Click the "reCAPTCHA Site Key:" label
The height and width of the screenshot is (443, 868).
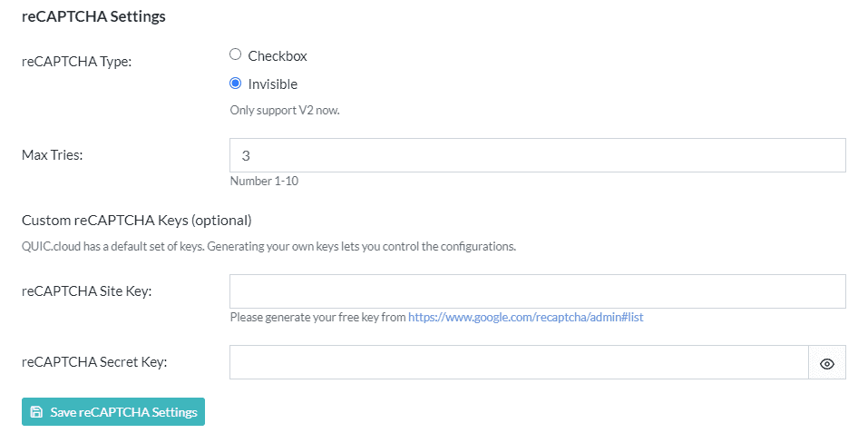tap(86, 290)
